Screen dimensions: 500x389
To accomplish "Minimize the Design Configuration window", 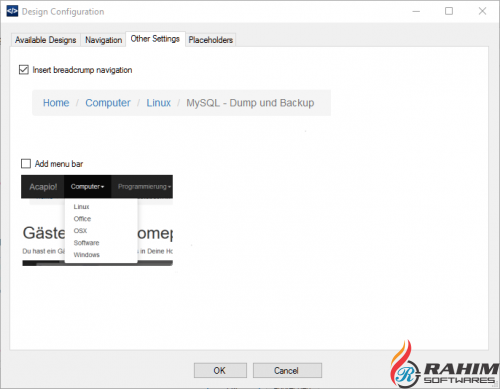I will tap(416, 11).
